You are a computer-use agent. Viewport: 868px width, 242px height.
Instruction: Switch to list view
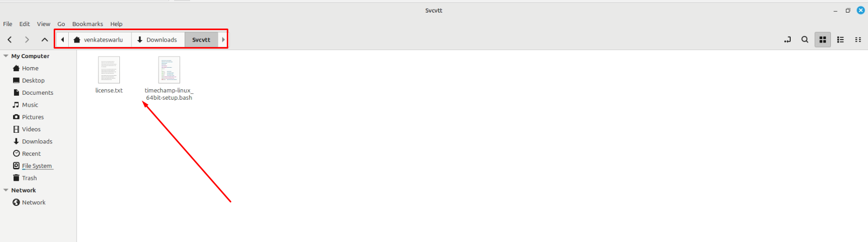(x=840, y=40)
